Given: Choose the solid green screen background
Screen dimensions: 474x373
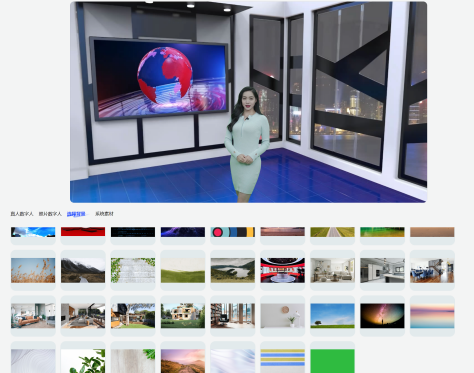Looking at the screenshot, I should [332, 361].
